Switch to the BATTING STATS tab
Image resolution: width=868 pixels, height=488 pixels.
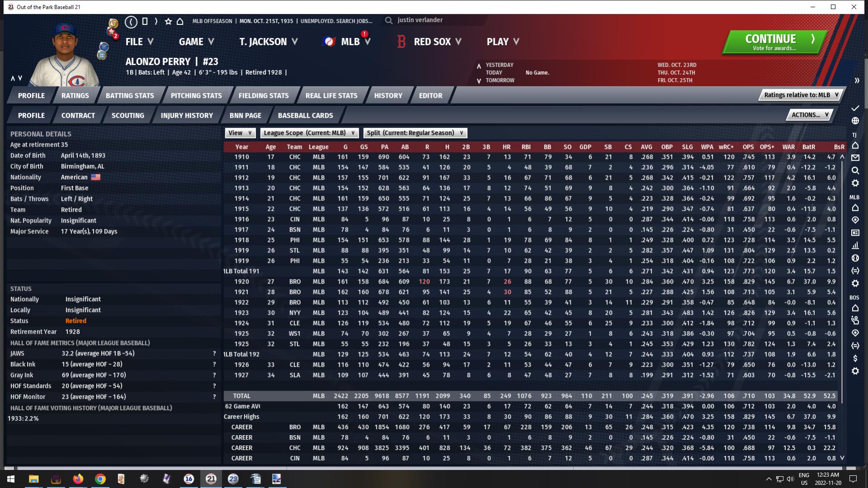coord(130,95)
